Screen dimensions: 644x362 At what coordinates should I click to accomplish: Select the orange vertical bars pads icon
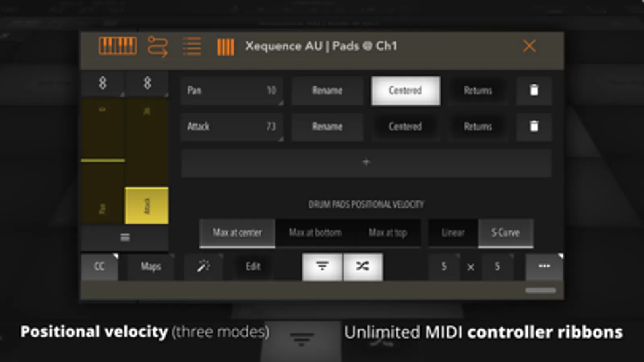[226, 47]
